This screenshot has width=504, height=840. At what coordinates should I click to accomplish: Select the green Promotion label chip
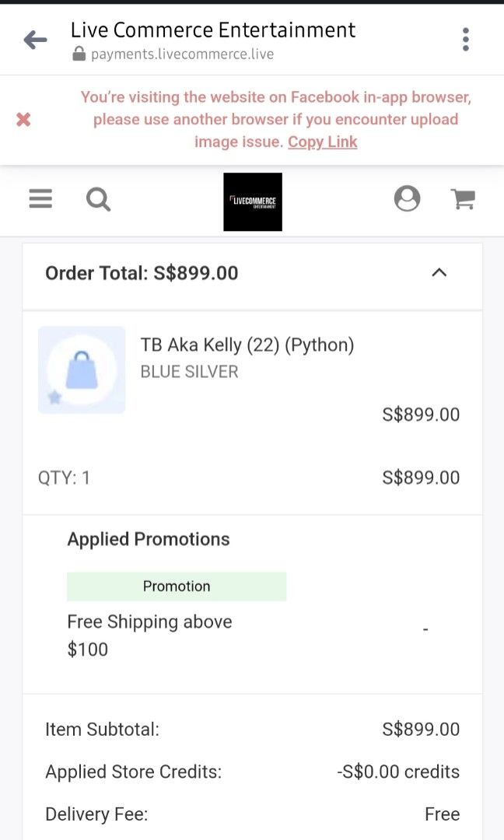[177, 586]
